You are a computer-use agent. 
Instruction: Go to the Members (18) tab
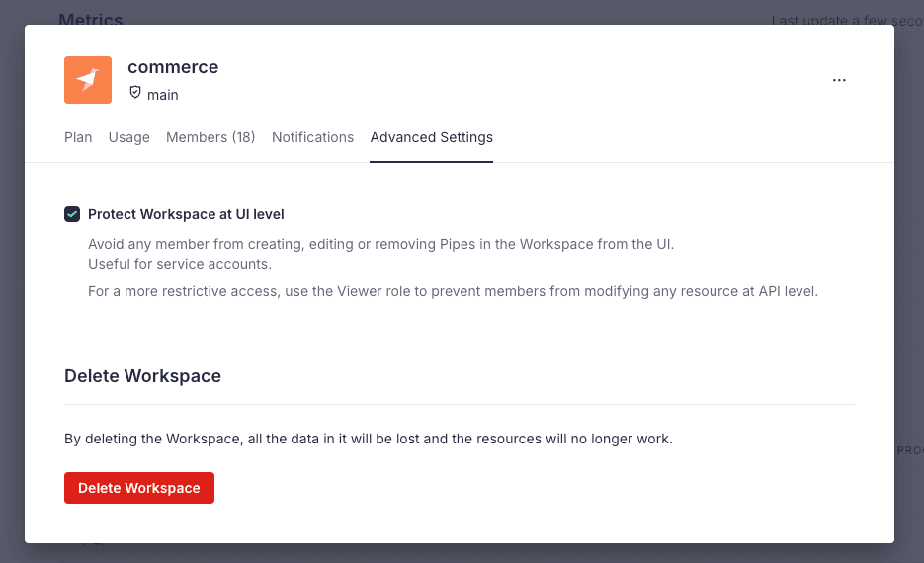point(210,137)
